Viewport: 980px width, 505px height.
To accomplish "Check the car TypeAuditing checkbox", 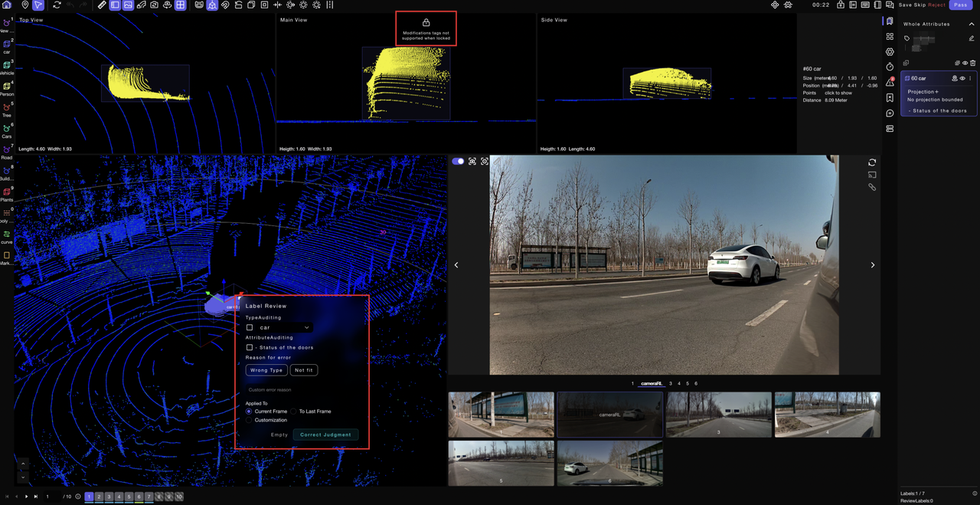I will click(250, 328).
